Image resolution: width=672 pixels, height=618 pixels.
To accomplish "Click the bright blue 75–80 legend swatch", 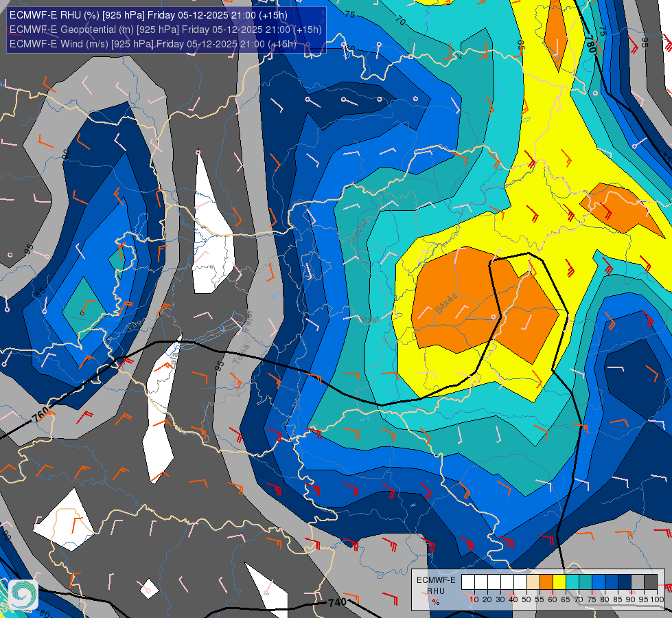I will (x=599, y=582).
